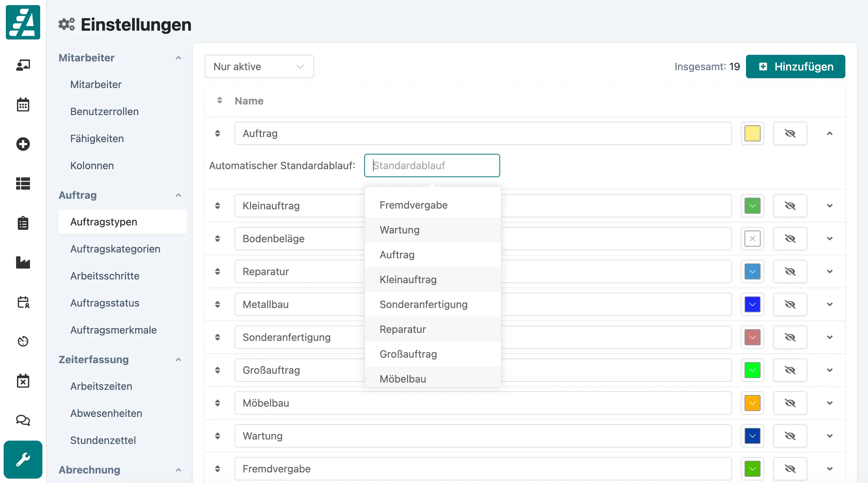This screenshot has width=868, height=483.
Task: Select Sonderanfertigung from dropdown list
Action: (x=423, y=304)
